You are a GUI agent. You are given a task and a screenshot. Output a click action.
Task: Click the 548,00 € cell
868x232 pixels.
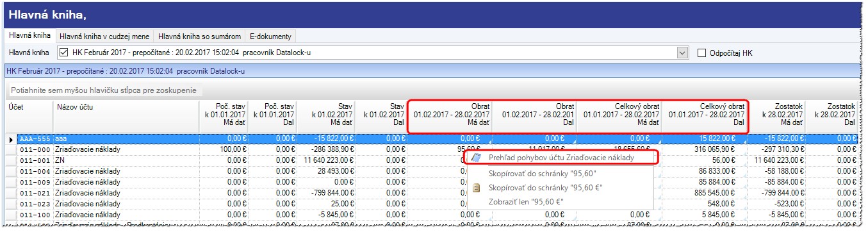705,204
